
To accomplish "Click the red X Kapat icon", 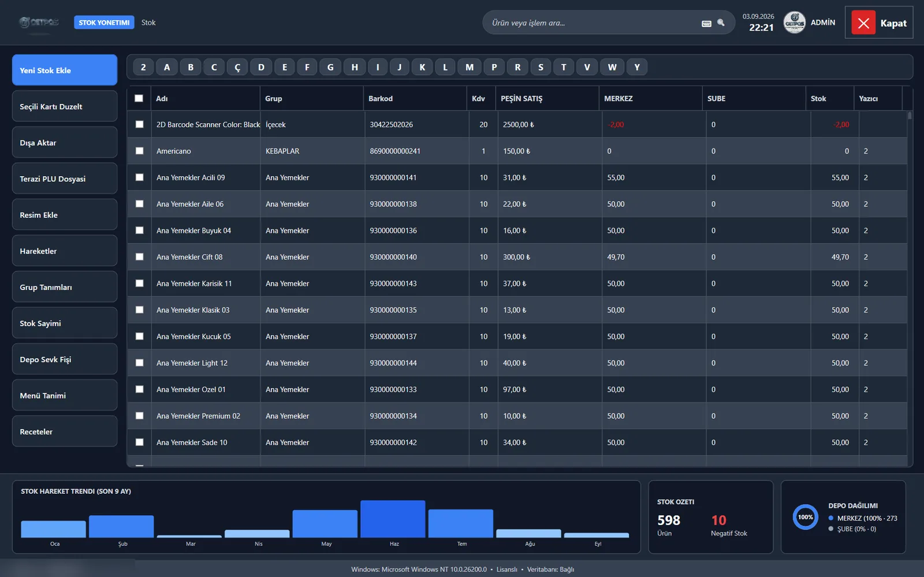I will 863,23.
